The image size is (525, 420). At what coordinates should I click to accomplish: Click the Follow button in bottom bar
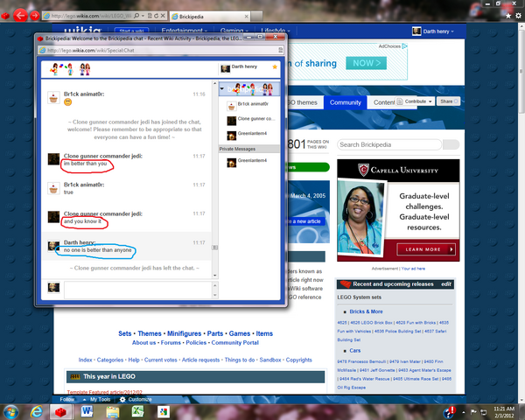pyautogui.click(x=67, y=399)
